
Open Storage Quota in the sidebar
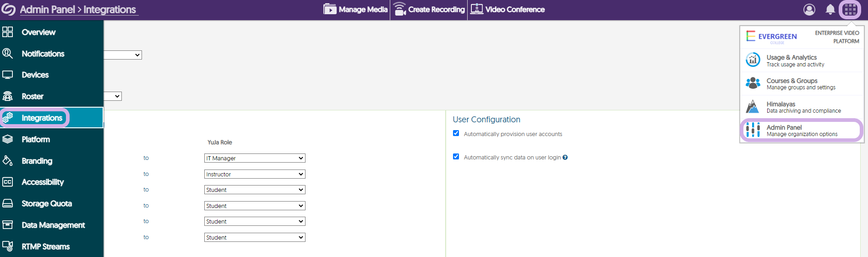(x=46, y=203)
